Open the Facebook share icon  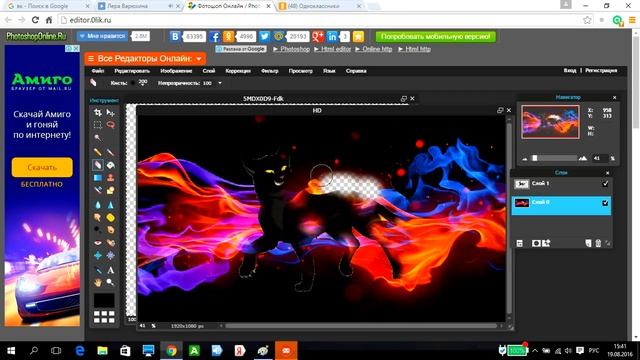pyautogui.click(x=215, y=37)
